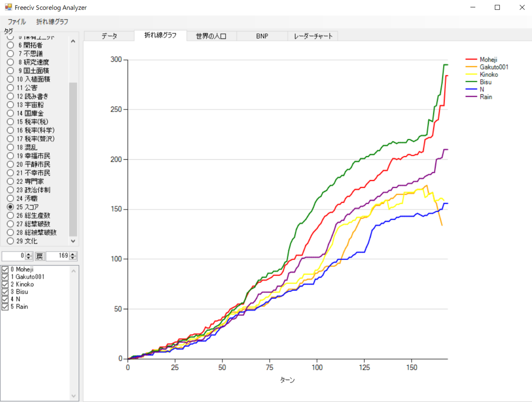
Task: Click the tag list scrollbar thumb
Action: coord(73,159)
